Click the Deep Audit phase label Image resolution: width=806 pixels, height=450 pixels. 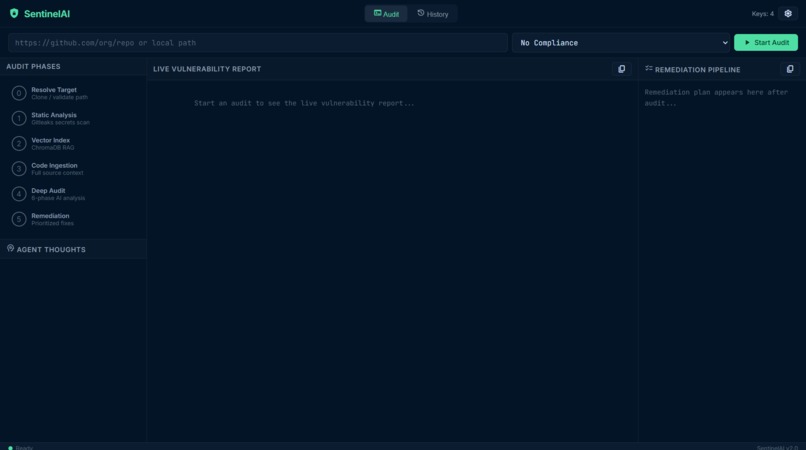(48, 190)
